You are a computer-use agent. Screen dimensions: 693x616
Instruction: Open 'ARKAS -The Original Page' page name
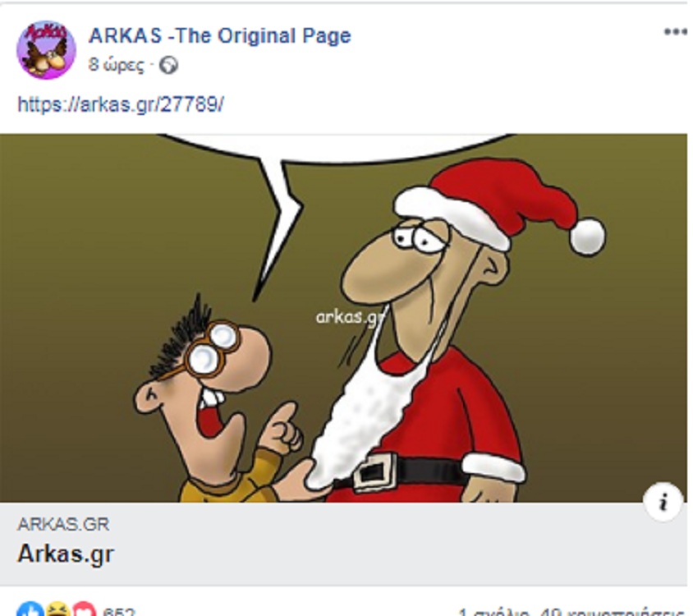click(220, 36)
